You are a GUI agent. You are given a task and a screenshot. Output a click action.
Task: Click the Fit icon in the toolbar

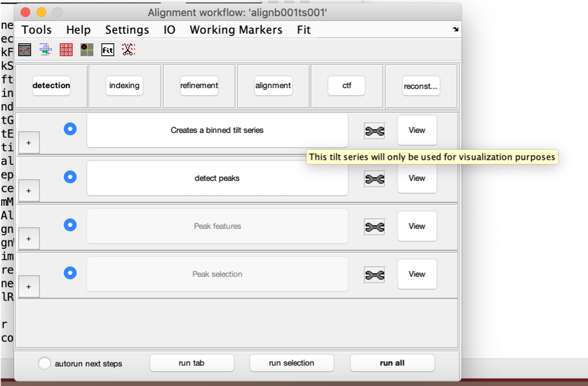[x=107, y=50]
